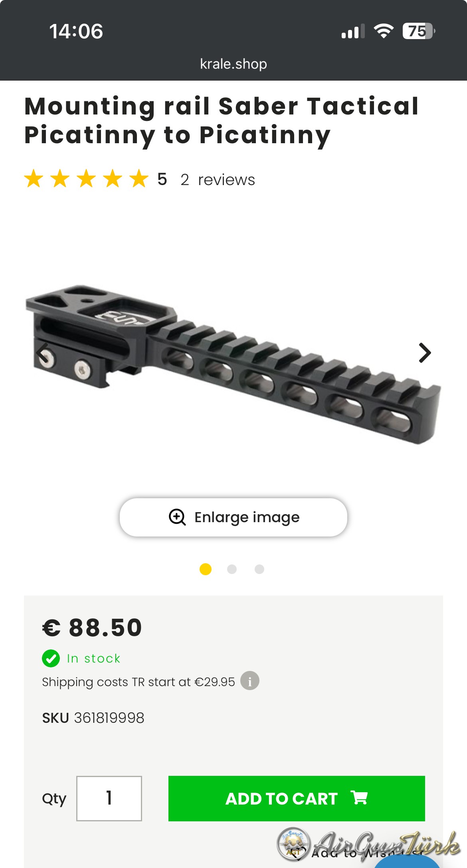467x868 pixels.
Task: Jump to the third carousel dot
Action: pos(259,569)
